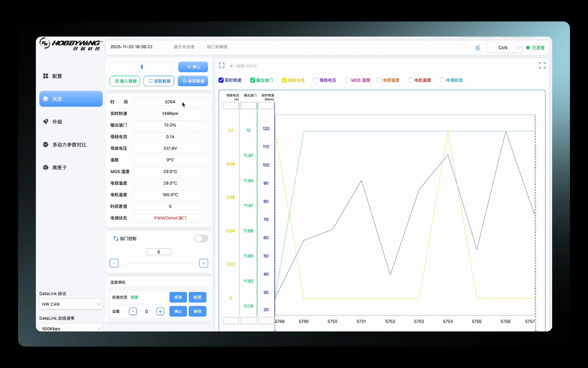Viewport: 588px width, 368px height.
Task: Click the fullscreen icon on chart panel
Action: pos(542,65)
